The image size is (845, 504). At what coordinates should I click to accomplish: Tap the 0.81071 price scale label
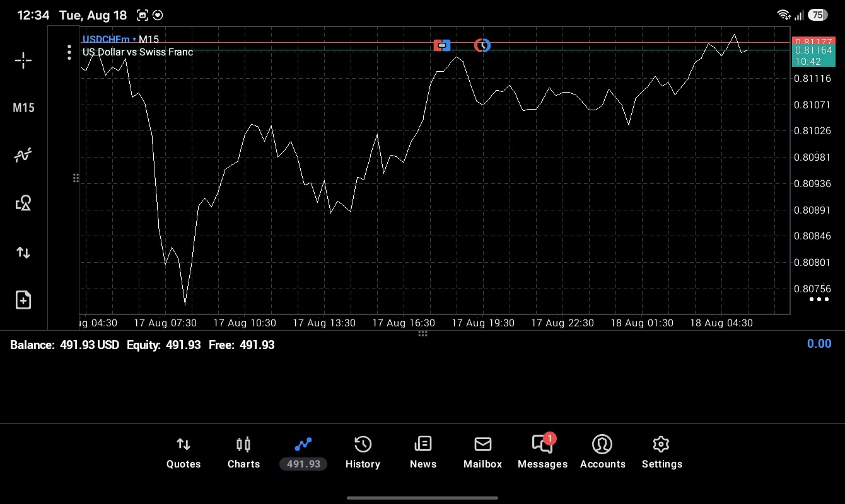[812, 105]
